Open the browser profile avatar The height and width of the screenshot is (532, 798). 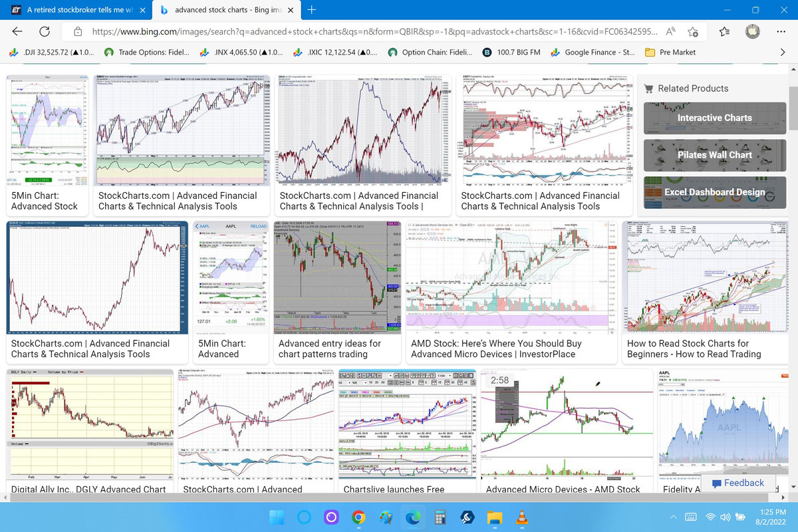pyautogui.click(x=752, y=31)
